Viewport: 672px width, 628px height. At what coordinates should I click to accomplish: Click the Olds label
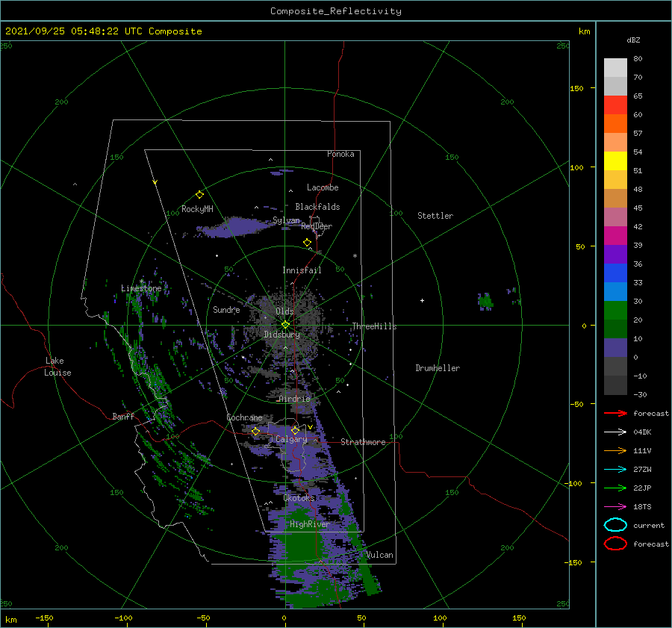pos(284,311)
